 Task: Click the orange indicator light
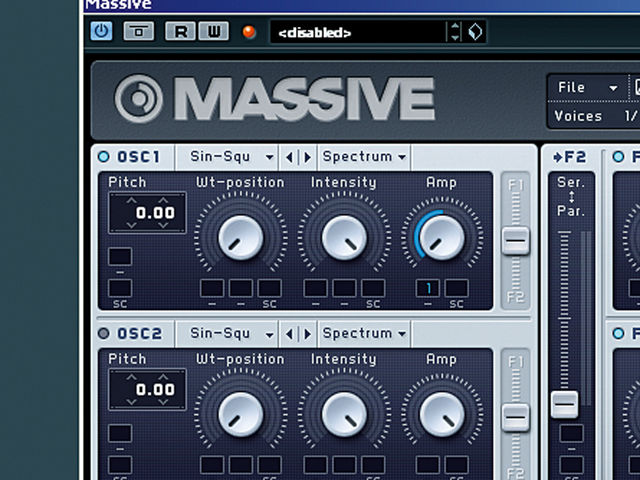click(249, 32)
